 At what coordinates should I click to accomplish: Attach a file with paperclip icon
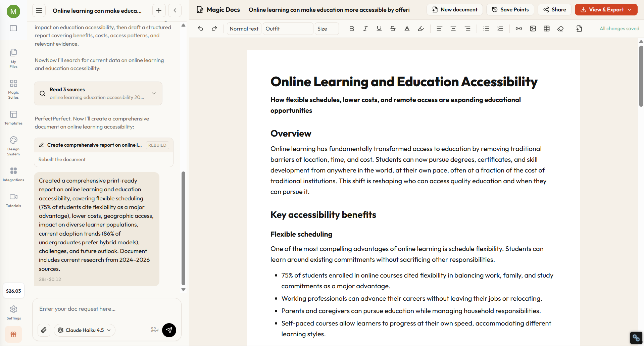[44, 330]
